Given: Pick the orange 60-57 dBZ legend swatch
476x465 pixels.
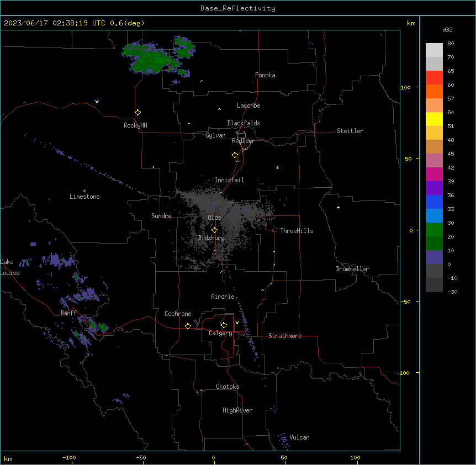Looking at the screenshot, I should [x=434, y=91].
